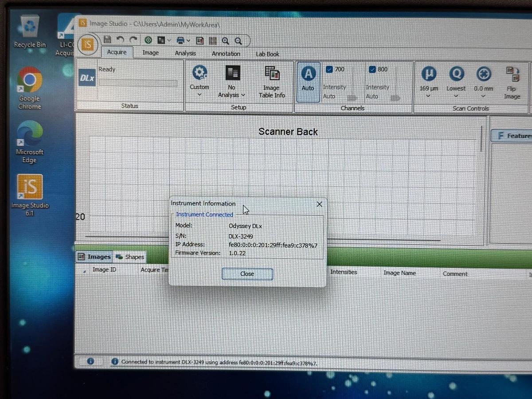Viewport: 532px width, 399px height.
Task: Click the green diamond icon in quick toolbar
Action: (148, 40)
